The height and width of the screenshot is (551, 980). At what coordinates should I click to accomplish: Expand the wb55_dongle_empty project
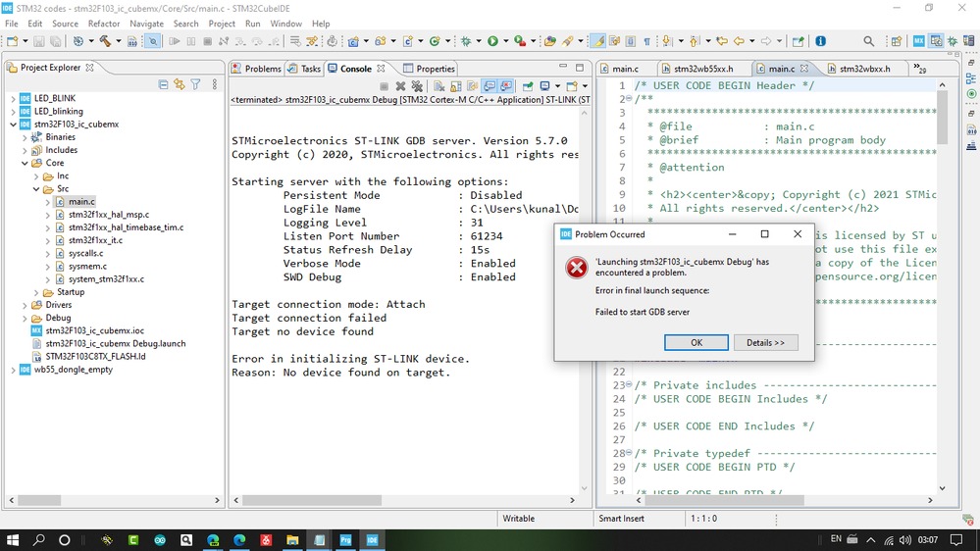[x=13, y=370]
